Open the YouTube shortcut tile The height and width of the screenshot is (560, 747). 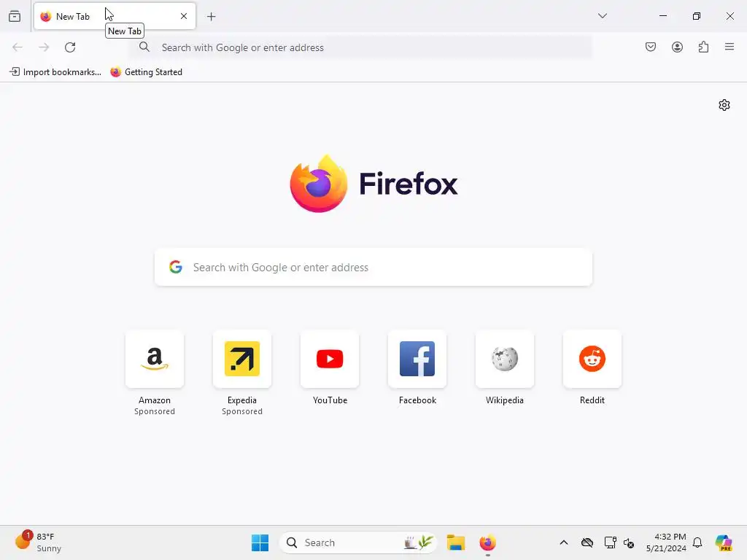pyautogui.click(x=330, y=359)
